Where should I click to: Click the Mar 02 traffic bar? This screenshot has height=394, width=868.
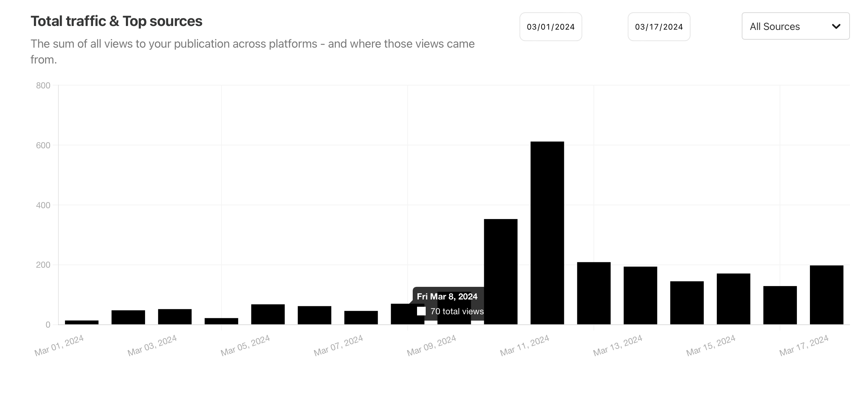[128, 317]
